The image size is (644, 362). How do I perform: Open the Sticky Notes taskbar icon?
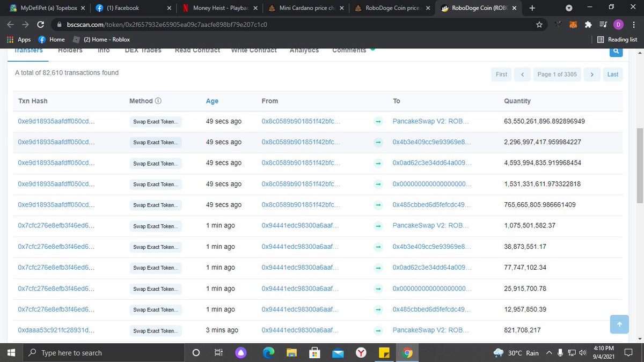point(384,352)
